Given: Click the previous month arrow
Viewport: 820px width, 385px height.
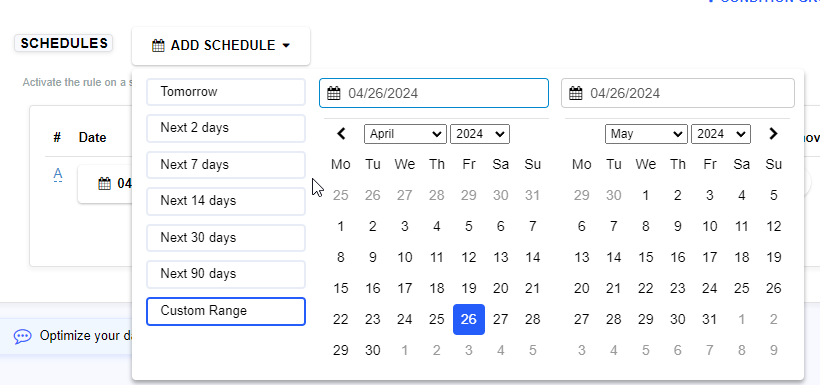Looking at the screenshot, I should tap(341, 134).
